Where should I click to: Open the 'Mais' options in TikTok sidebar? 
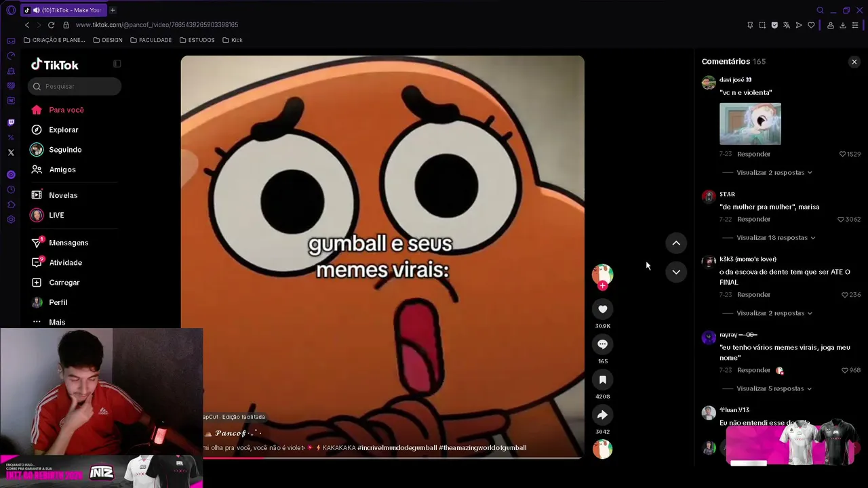tap(57, 322)
